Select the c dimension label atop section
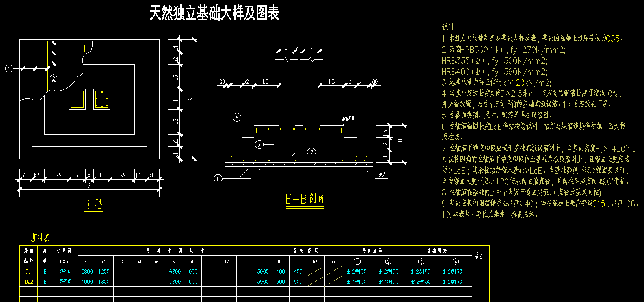The width and height of the screenshot is (644, 302). point(298,48)
